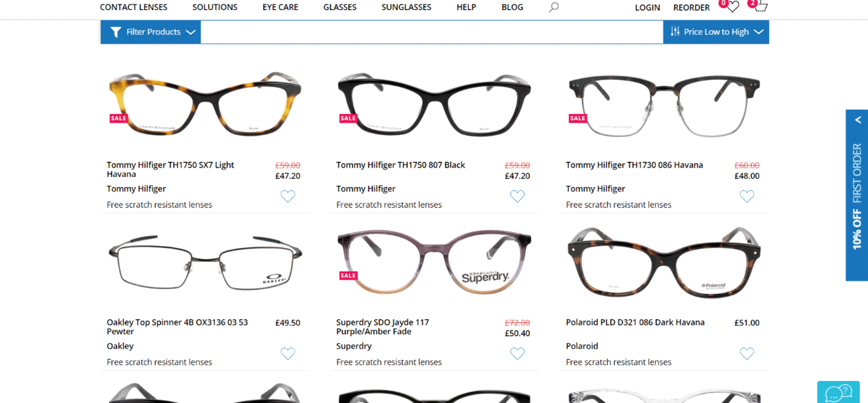Click the struck-through £60.00 TH1730 price
The width and height of the screenshot is (868, 403).
pos(747,166)
